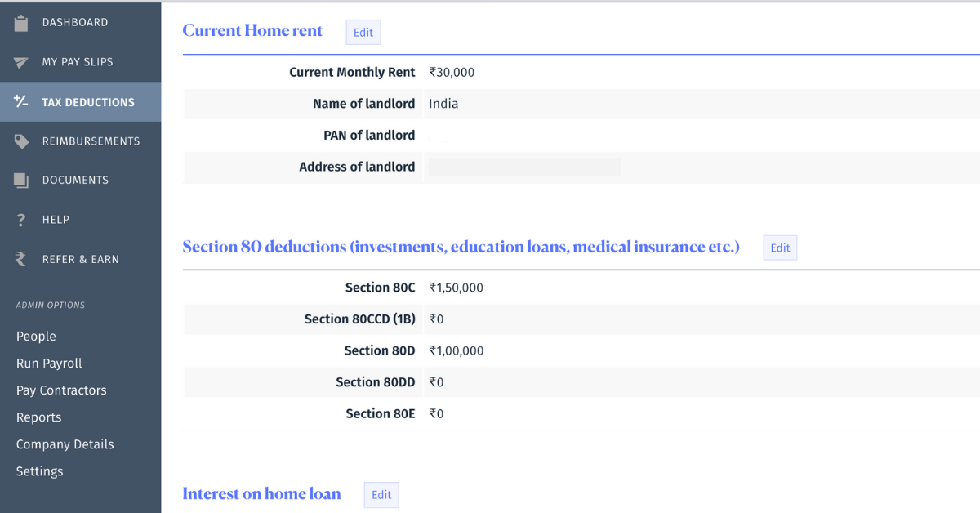Go to Settings in admin options
Viewport: 980px width, 513px height.
39,471
